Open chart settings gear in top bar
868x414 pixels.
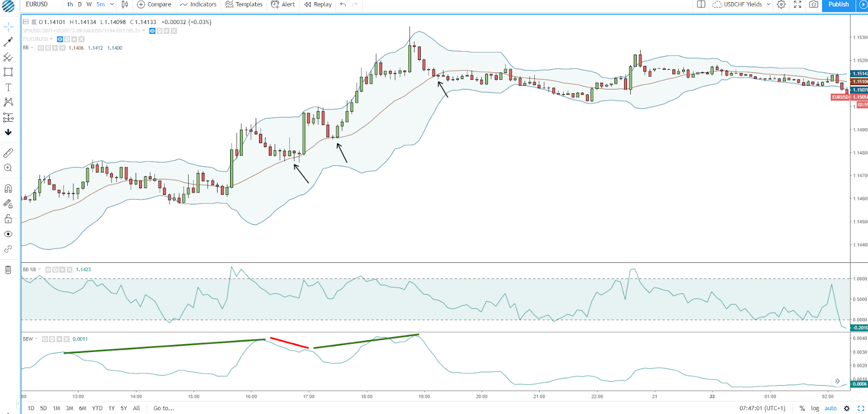(x=781, y=4)
